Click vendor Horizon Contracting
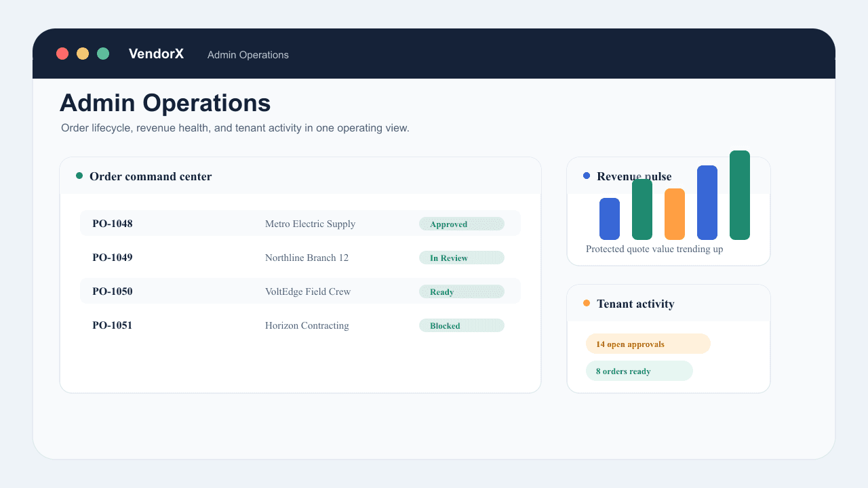This screenshot has height=488, width=868. click(x=307, y=325)
